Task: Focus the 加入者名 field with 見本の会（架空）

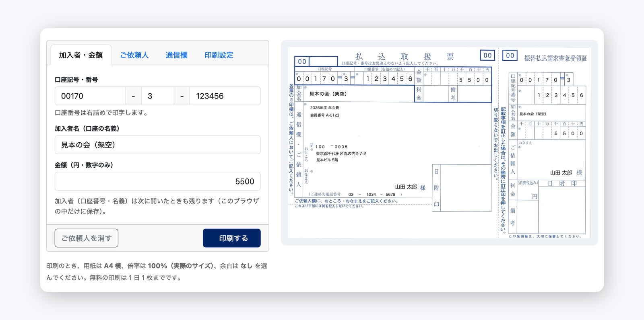Action: click(x=157, y=145)
